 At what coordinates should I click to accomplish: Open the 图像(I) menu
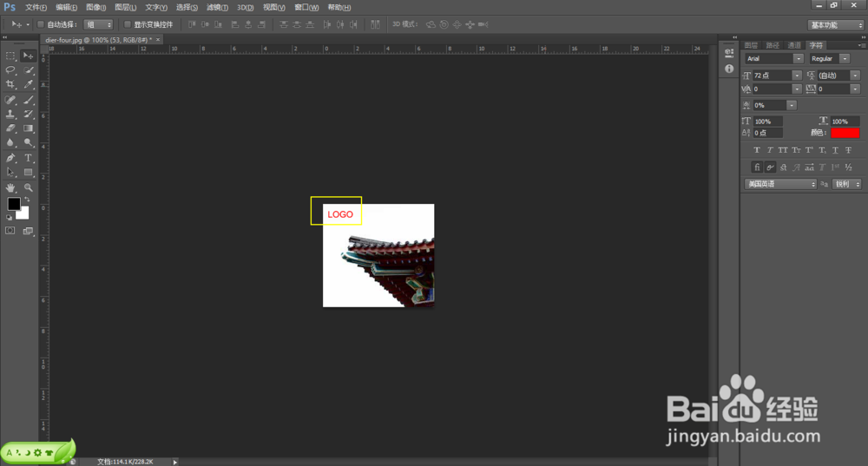tap(95, 7)
